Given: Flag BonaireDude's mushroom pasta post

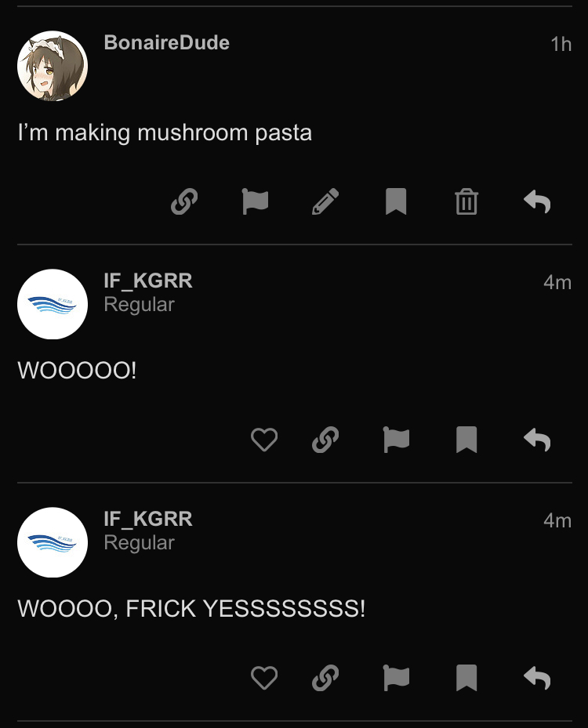Looking at the screenshot, I should tap(255, 201).
